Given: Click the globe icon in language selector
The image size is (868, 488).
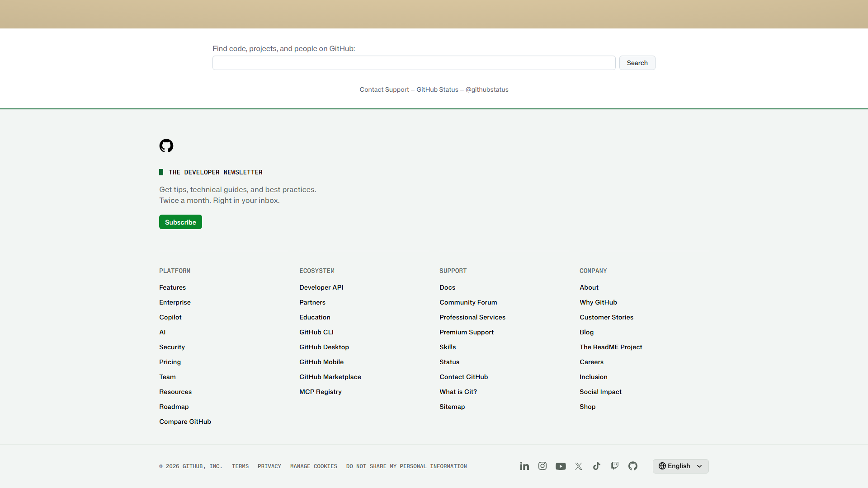Looking at the screenshot, I should click(662, 466).
